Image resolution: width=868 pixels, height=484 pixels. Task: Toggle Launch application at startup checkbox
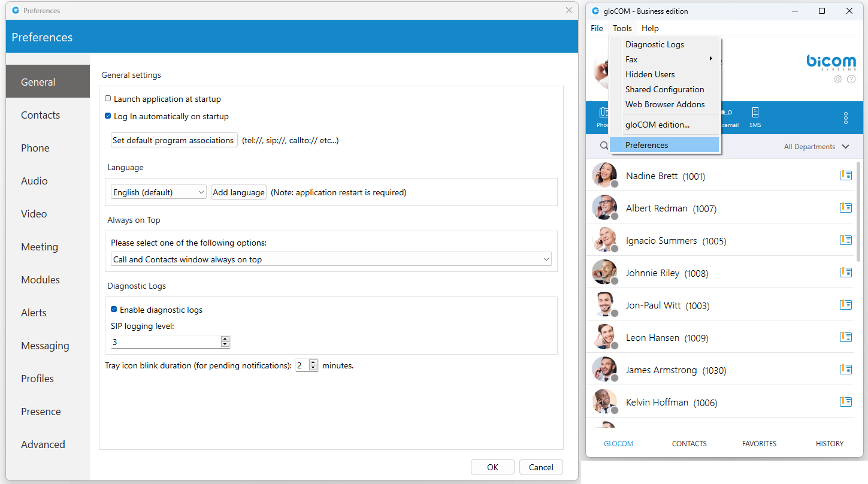point(108,99)
